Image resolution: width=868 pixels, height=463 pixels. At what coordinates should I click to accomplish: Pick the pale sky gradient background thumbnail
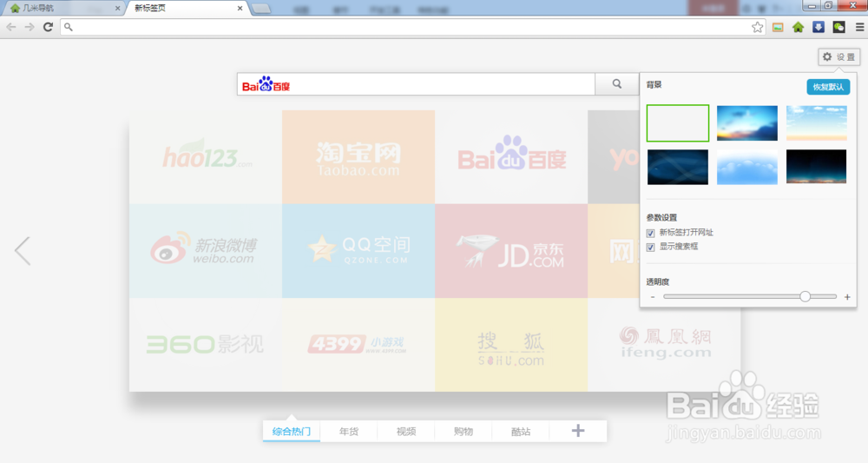click(x=817, y=123)
